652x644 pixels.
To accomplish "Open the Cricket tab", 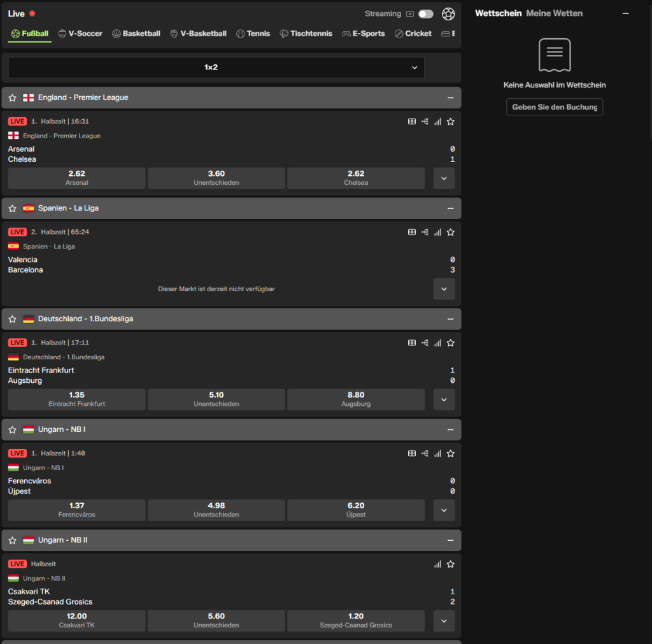I will click(x=413, y=34).
